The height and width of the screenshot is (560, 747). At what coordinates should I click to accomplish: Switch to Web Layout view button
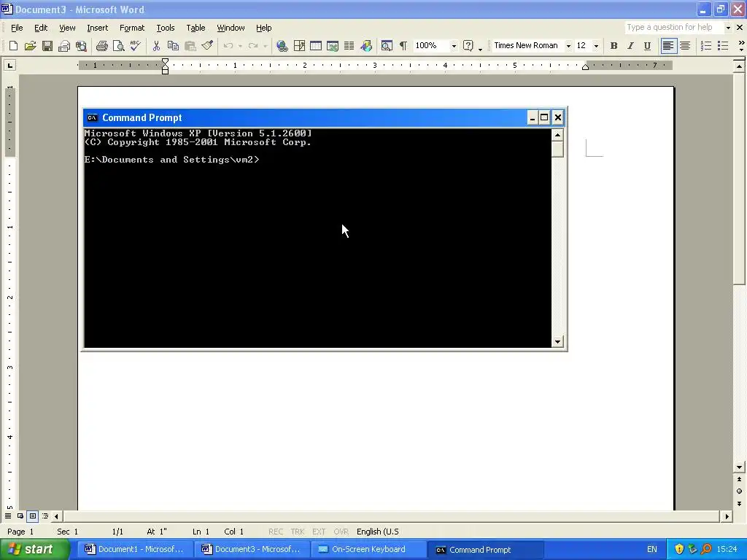[x=20, y=516]
